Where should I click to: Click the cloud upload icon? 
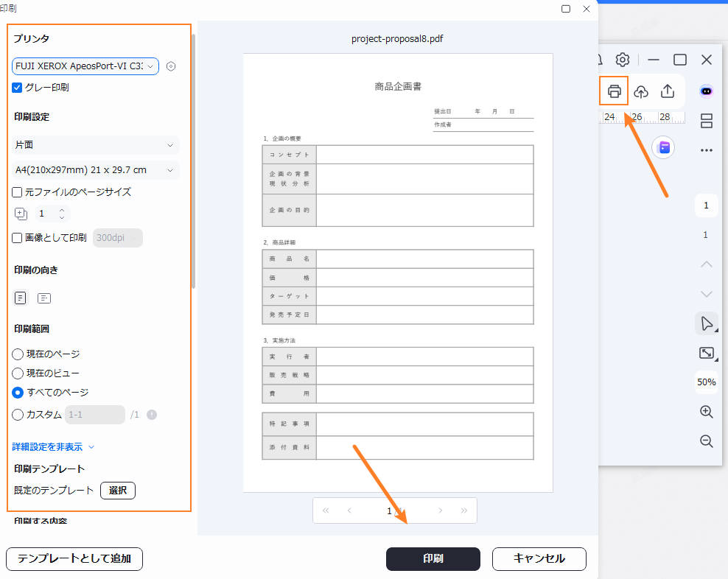pyautogui.click(x=641, y=91)
